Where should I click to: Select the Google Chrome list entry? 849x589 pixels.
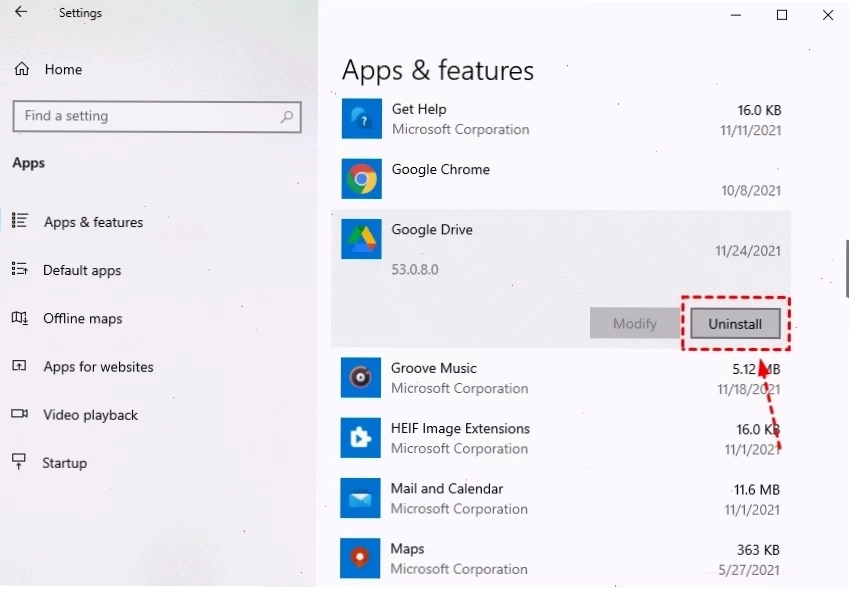pyautogui.click(x=561, y=179)
